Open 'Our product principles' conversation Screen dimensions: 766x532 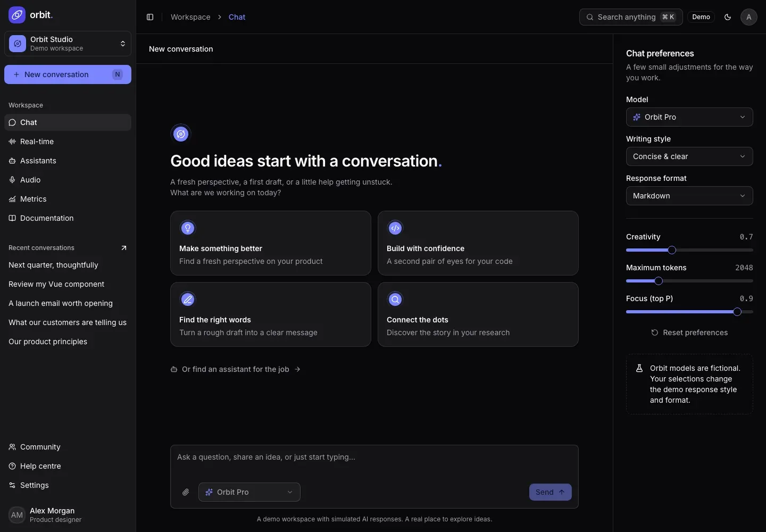68,342
